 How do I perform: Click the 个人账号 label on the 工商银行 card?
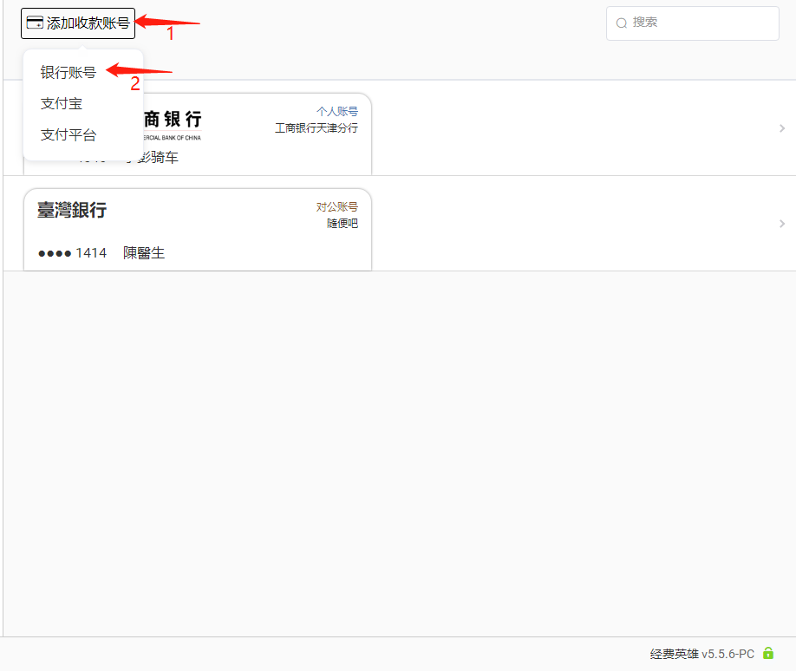336,112
